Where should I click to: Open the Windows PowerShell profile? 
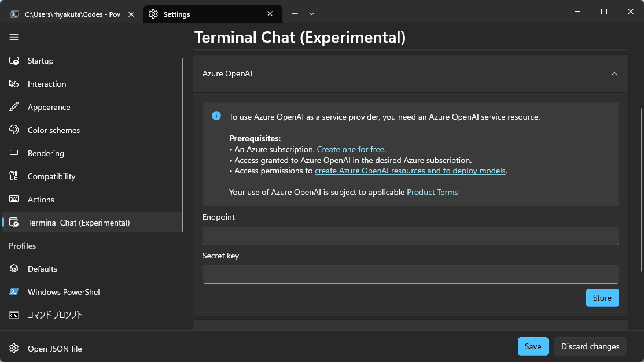(x=92, y=291)
